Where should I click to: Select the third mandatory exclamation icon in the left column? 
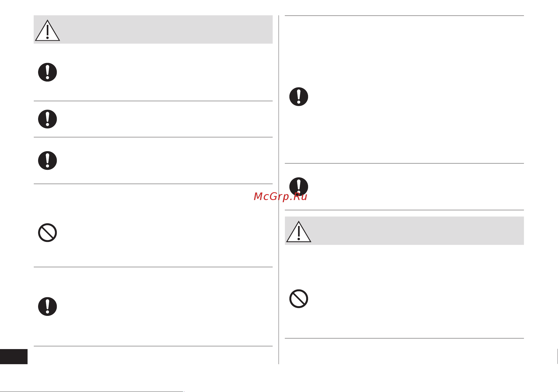coord(47,160)
